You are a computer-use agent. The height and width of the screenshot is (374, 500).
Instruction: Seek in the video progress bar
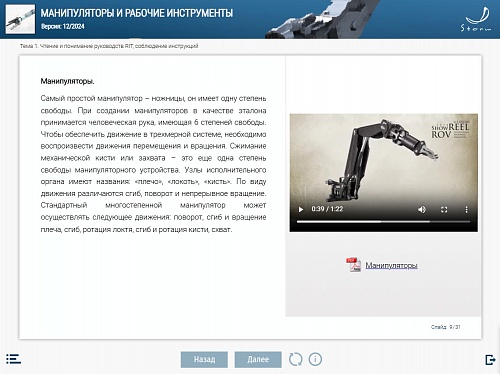click(x=383, y=221)
